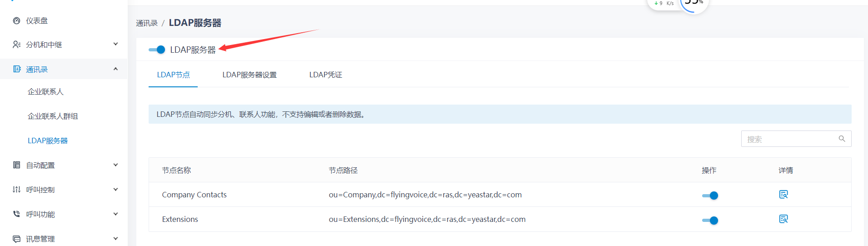Expand the 分机和中继 menu chevron
Screen dimensions: 868x246
click(x=115, y=44)
